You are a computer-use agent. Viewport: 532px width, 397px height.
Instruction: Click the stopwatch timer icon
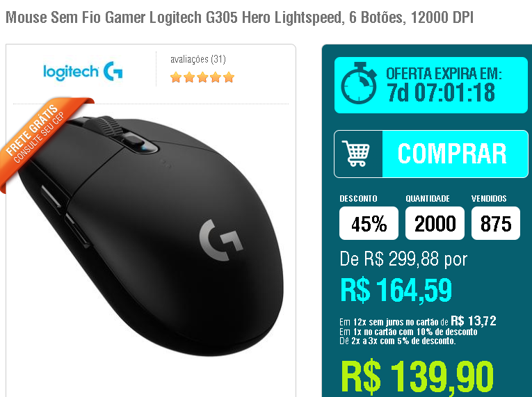(359, 83)
